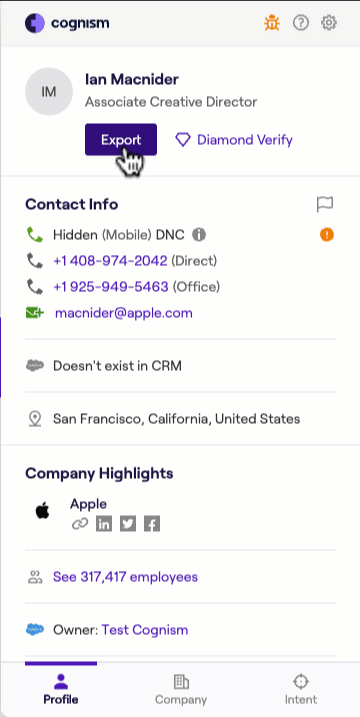Open See 317,417 employees link
The width and height of the screenshot is (360, 717).
[125, 577]
